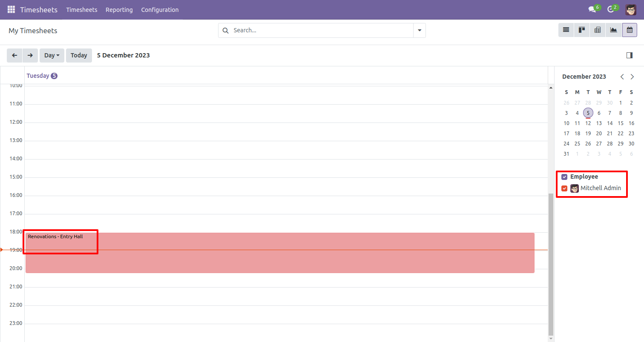Open the activities clock icon
The height and width of the screenshot is (342, 644).
coord(610,9)
